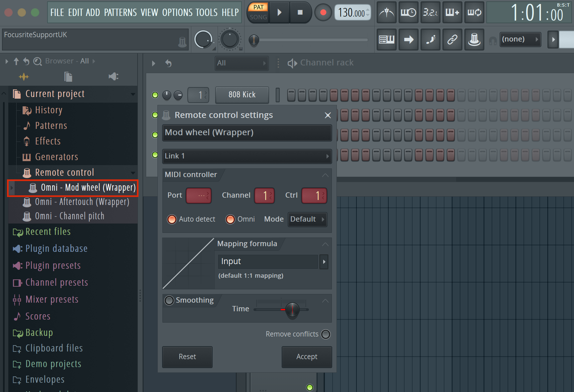Show the browser sounds tab icon
The image size is (574, 392).
[x=24, y=77]
